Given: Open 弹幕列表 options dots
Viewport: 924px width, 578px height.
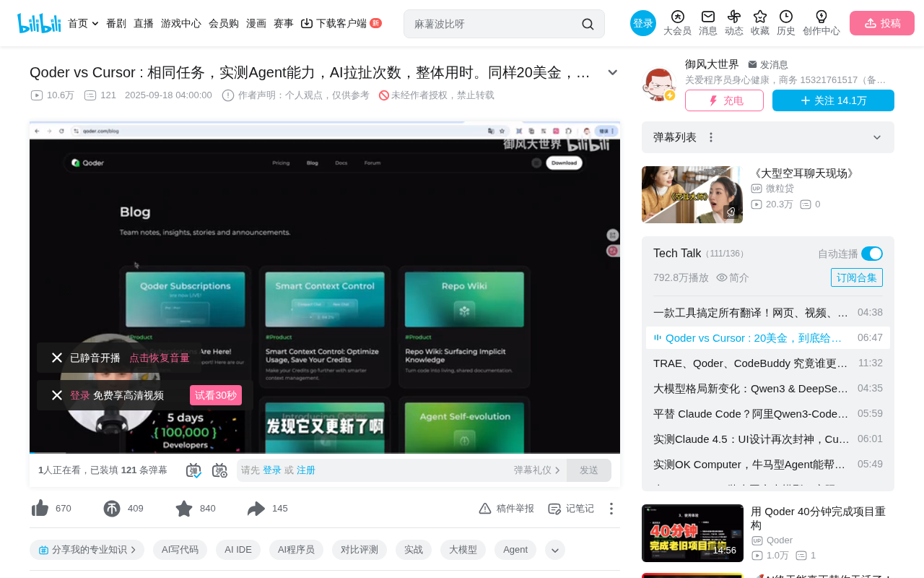Looking at the screenshot, I should (x=711, y=137).
